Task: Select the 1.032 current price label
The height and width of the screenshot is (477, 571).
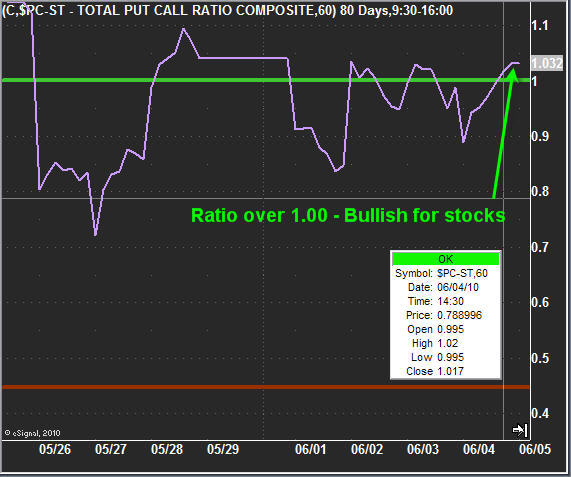Action: pyautogui.click(x=547, y=63)
